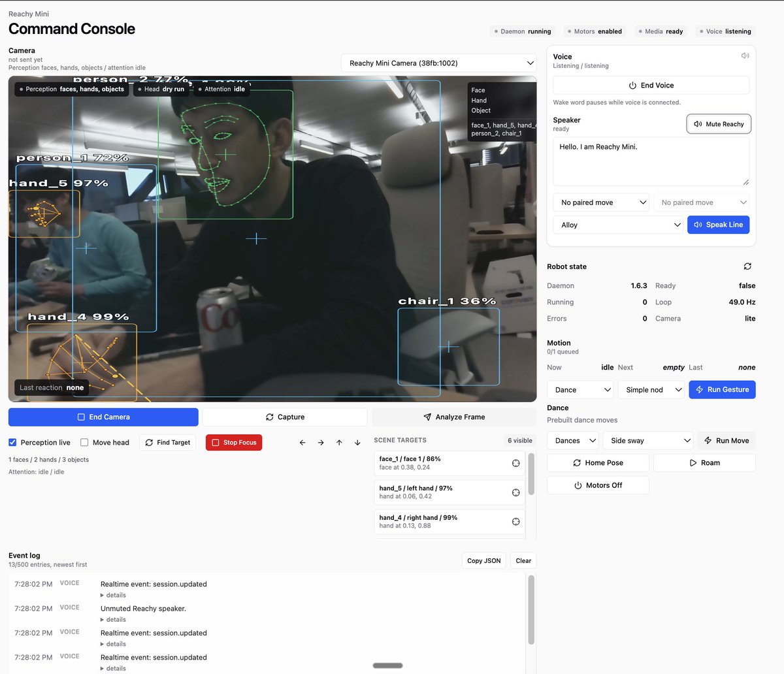Screen dimensions: 784x674
Task: Expand the Side sway dance dropdown
Action: (647, 441)
